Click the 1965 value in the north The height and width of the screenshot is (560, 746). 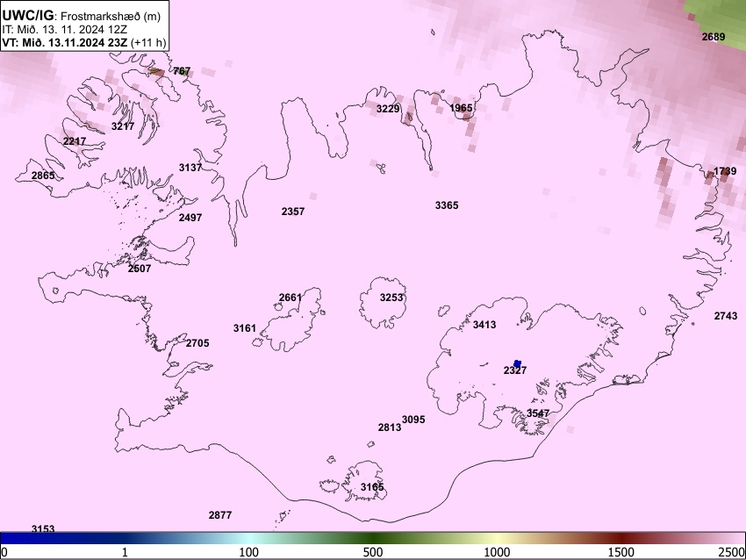click(x=461, y=108)
